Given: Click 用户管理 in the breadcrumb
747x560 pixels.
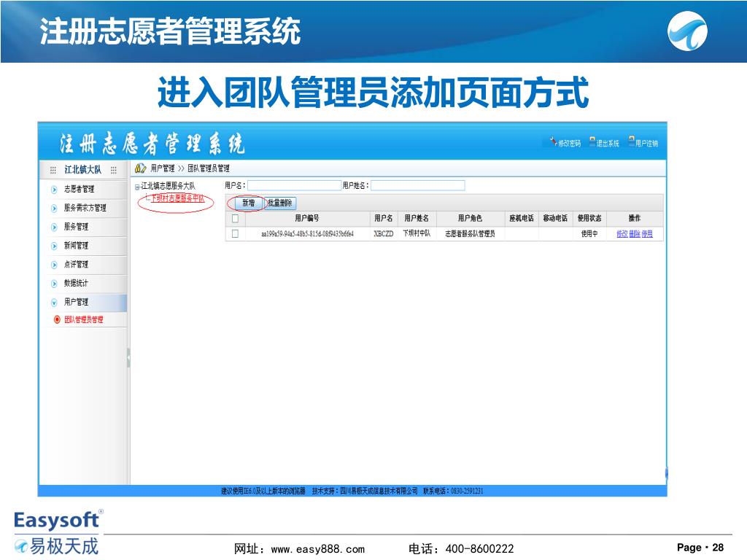Looking at the screenshot, I should [x=163, y=168].
